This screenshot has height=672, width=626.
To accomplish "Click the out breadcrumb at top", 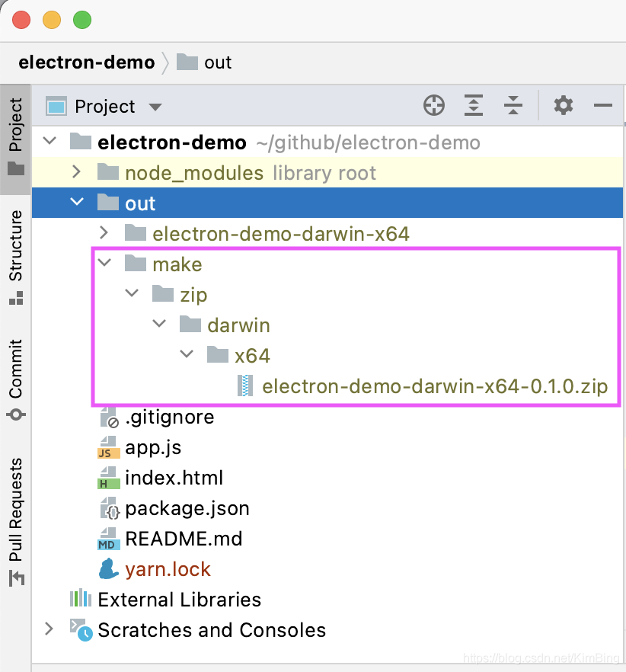I will (218, 62).
